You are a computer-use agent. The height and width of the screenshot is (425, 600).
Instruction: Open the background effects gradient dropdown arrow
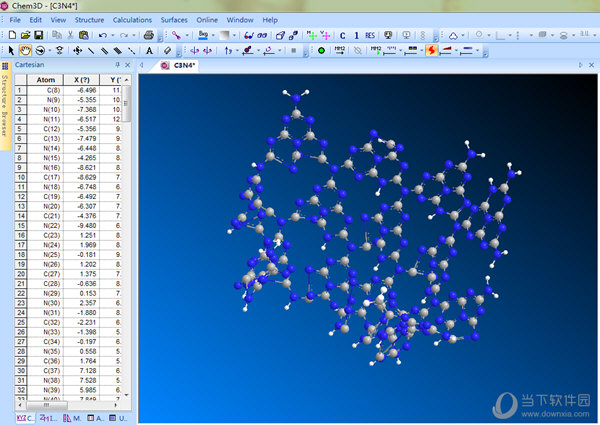234,35
